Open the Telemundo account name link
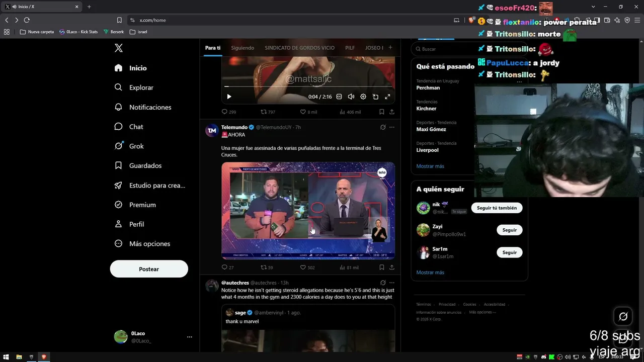The height and width of the screenshot is (362, 644). 234,127
